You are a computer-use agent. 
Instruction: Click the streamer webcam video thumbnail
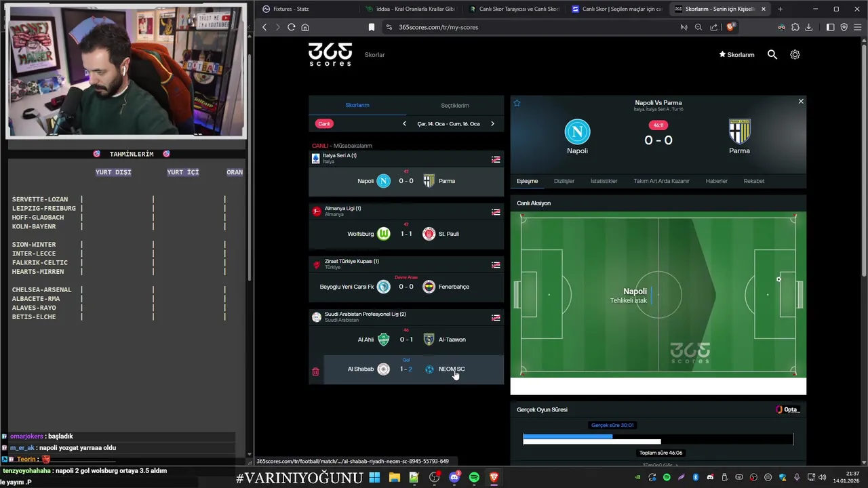(x=126, y=71)
